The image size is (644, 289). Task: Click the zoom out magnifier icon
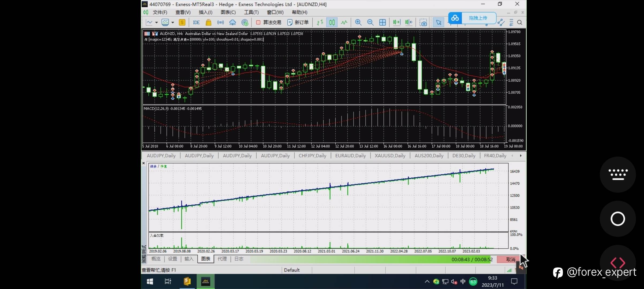370,22
